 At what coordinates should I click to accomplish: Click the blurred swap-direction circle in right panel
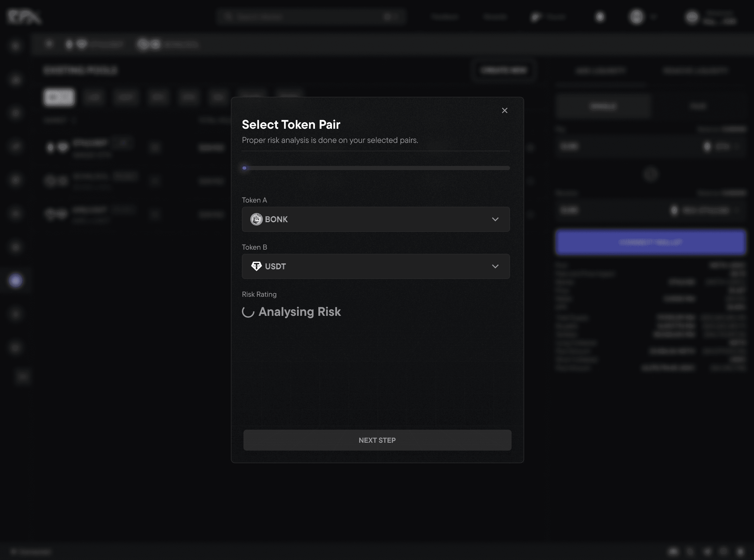(x=650, y=174)
